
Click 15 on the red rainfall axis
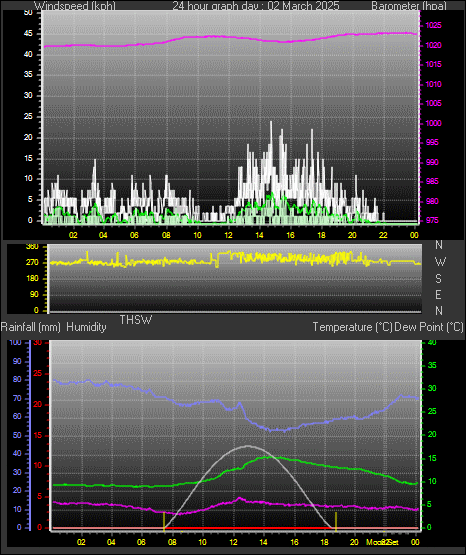pos(38,435)
